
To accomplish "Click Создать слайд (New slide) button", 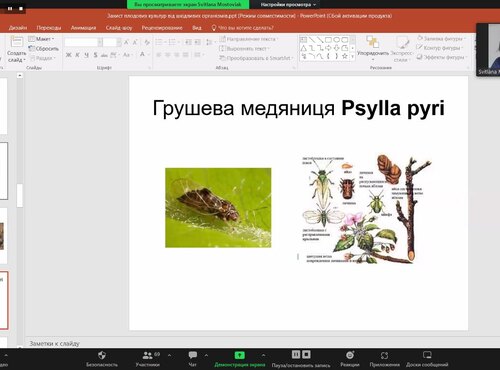I will click(16, 50).
